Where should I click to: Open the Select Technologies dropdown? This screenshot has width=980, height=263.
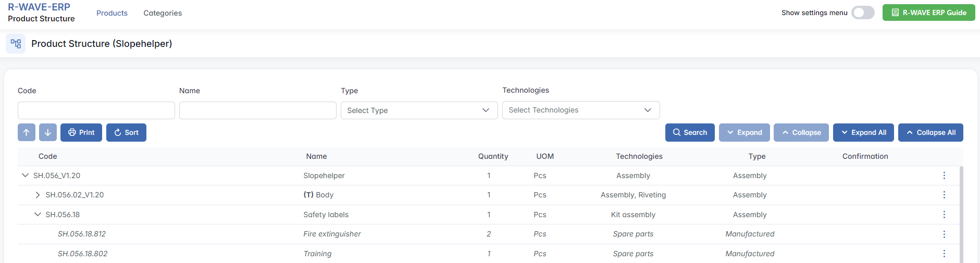click(580, 110)
